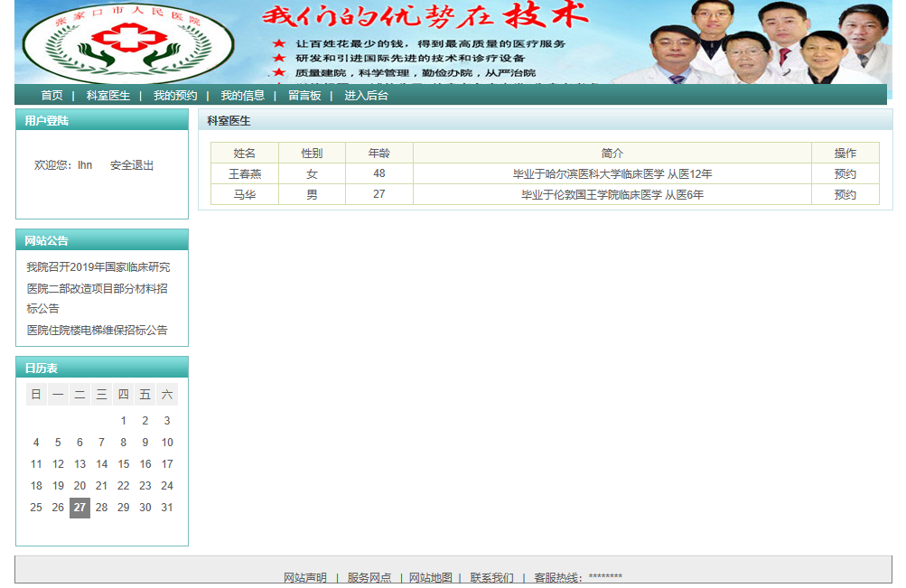This screenshot has width=906, height=588.
Task: Select date 22 in the calendar
Action: [123, 486]
